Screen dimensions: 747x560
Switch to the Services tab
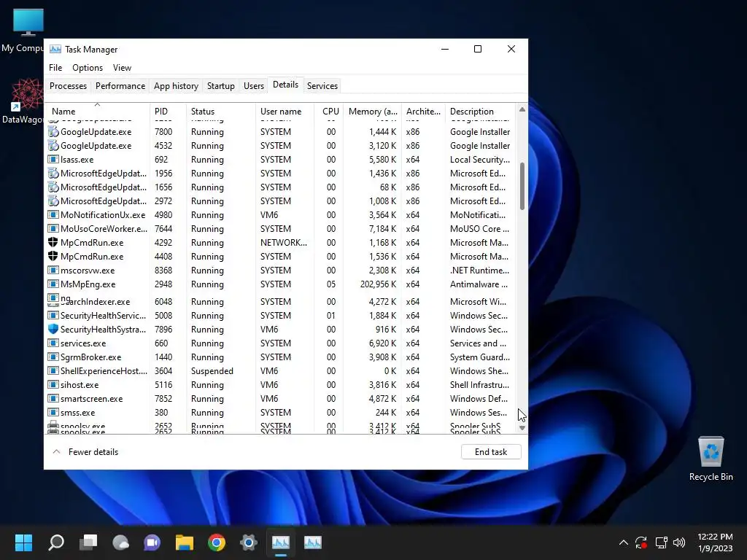[x=322, y=86]
